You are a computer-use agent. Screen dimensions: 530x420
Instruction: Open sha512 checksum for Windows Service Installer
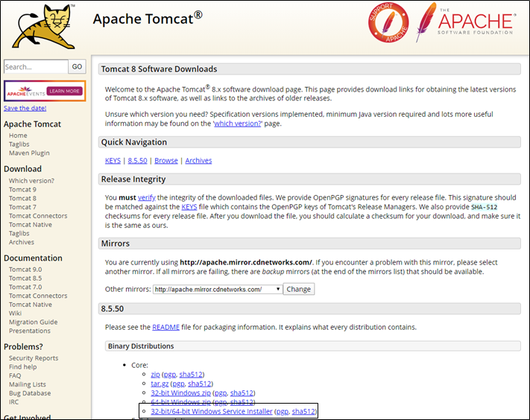tap(303, 411)
